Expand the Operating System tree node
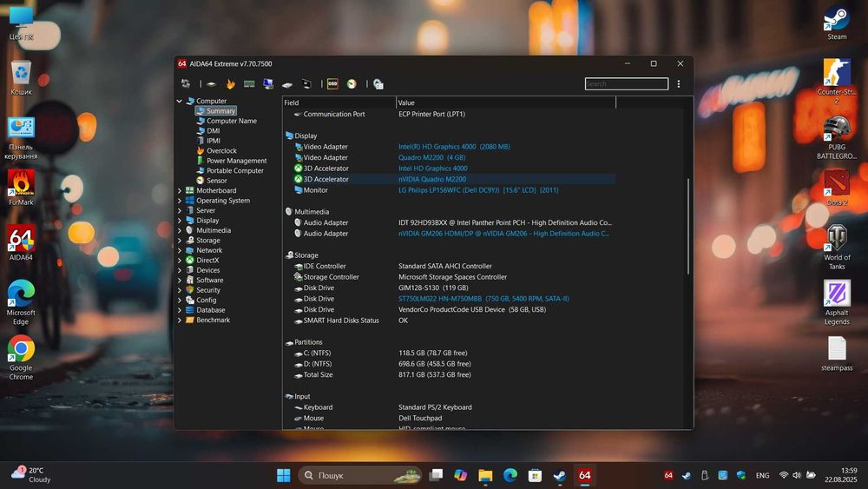The image size is (868, 489). pyautogui.click(x=180, y=201)
